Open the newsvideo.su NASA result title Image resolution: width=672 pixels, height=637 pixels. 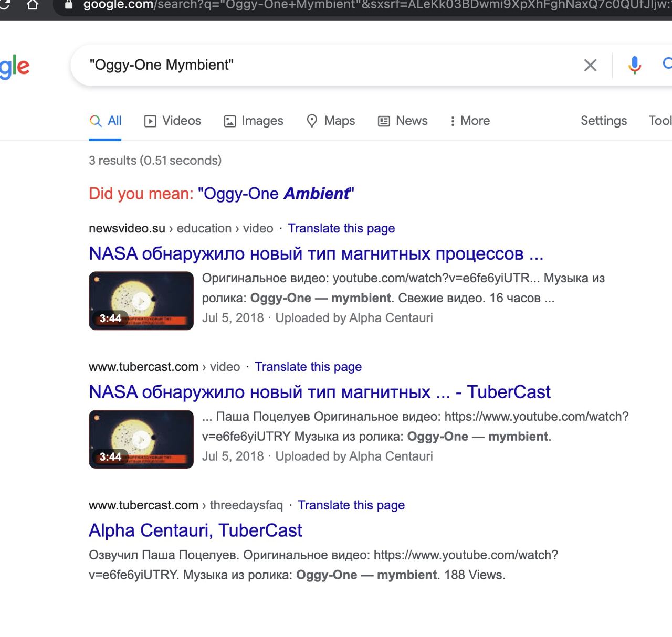click(316, 254)
